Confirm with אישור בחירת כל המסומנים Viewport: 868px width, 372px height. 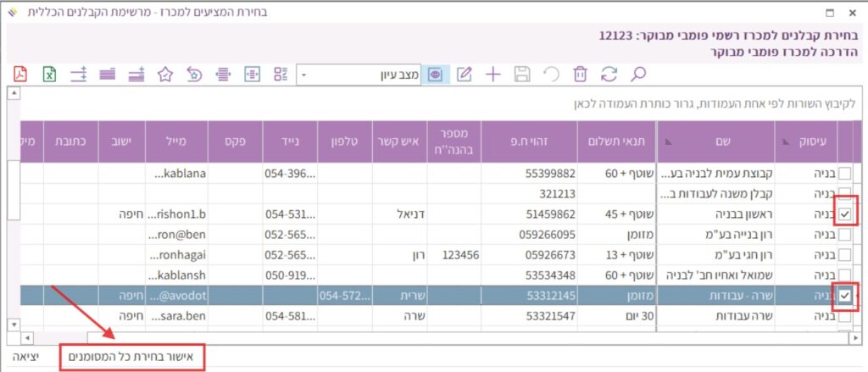click(132, 358)
